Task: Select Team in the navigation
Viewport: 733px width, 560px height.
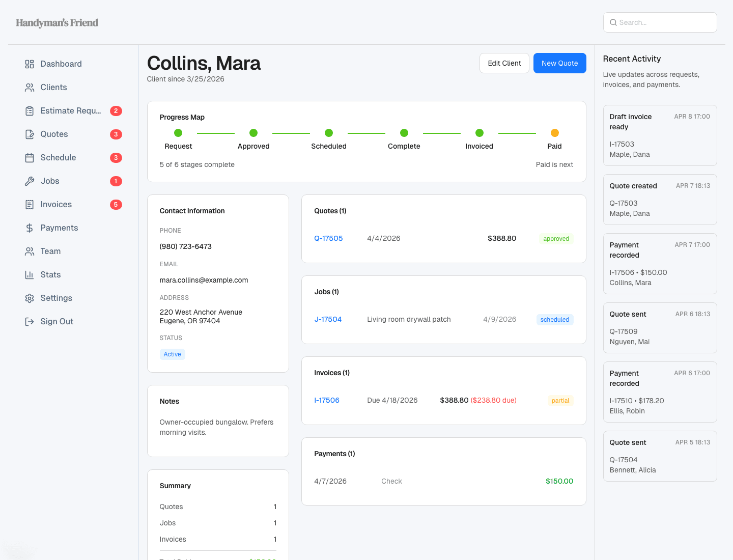Action: click(73, 251)
